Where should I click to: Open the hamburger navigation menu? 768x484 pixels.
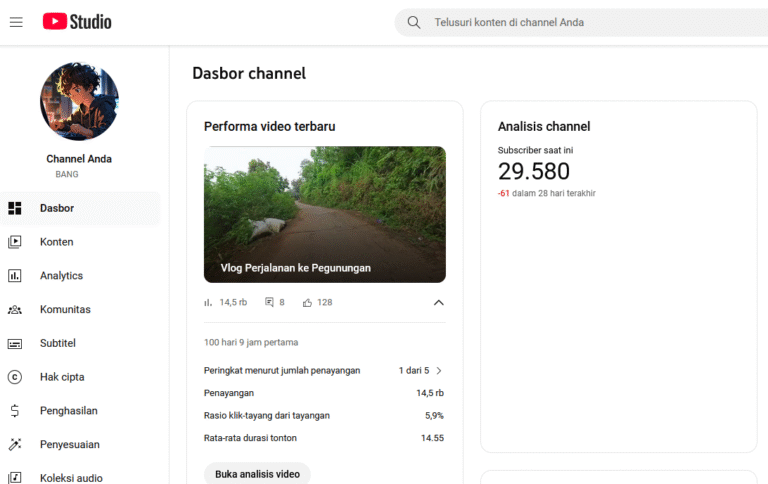(16, 22)
